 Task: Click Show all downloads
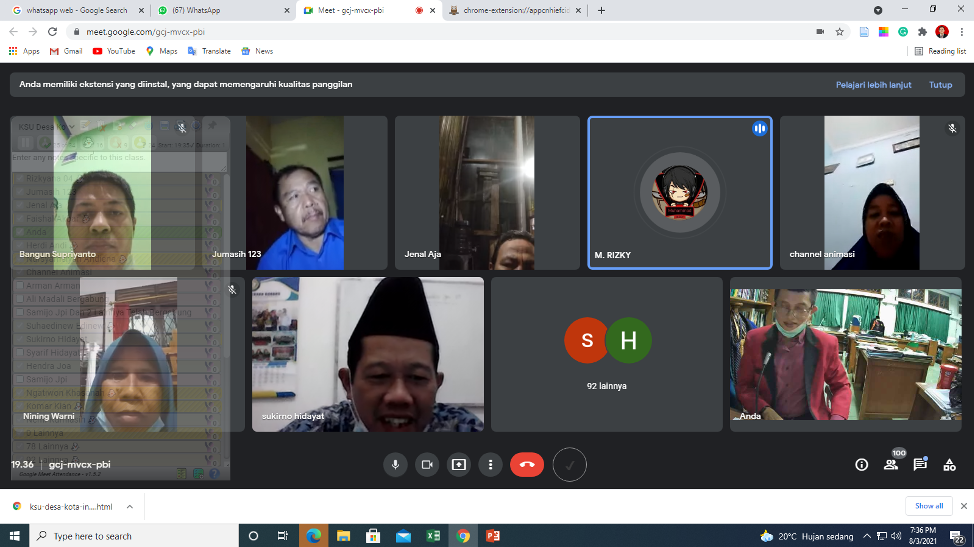click(929, 506)
